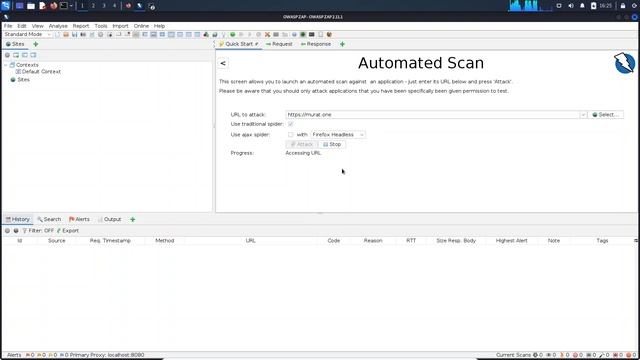The height and width of the screenshot is (360, 640).
Task: Select Default Context in the tree
Action: [x=38, y=72]
